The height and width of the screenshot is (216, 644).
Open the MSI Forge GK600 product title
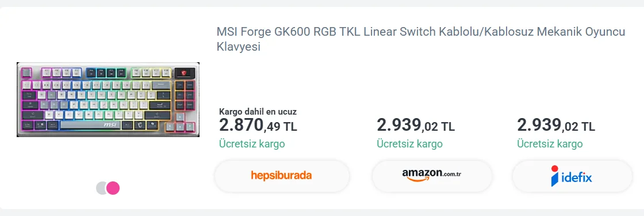420,40
